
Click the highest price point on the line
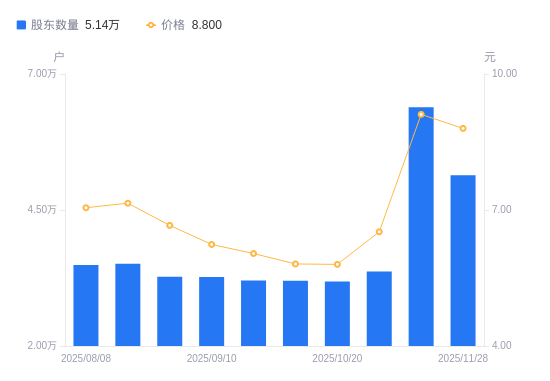tap(421, 114)
